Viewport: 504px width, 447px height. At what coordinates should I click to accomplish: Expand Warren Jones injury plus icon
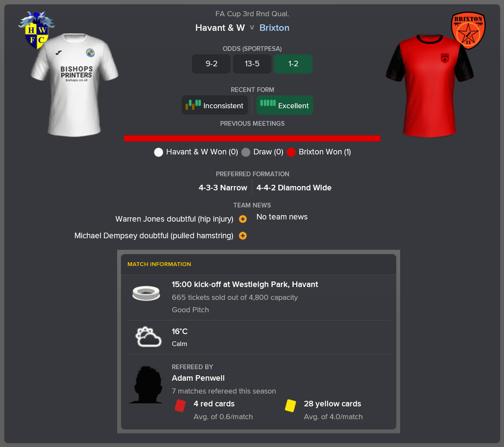point(243,219)
